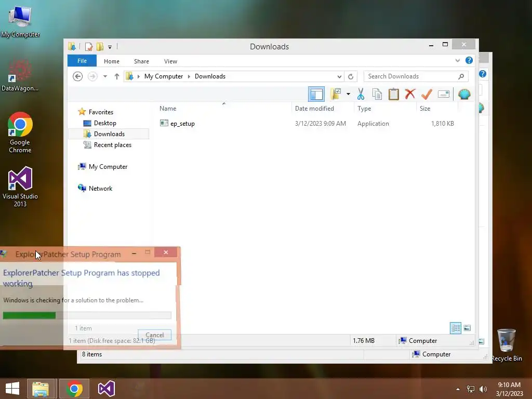Click the Rename toolbar icon
Screen dimensions: 532x399
click(444, 94)
